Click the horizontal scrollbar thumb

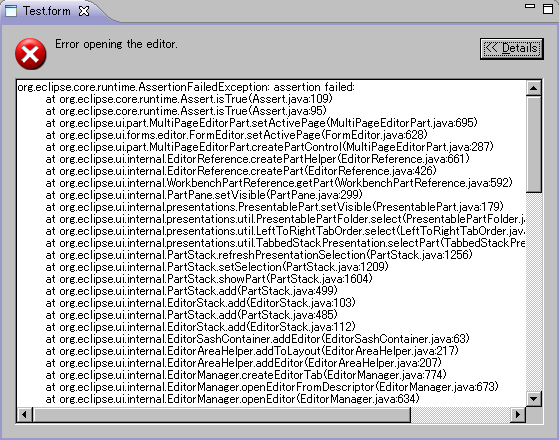222,415
